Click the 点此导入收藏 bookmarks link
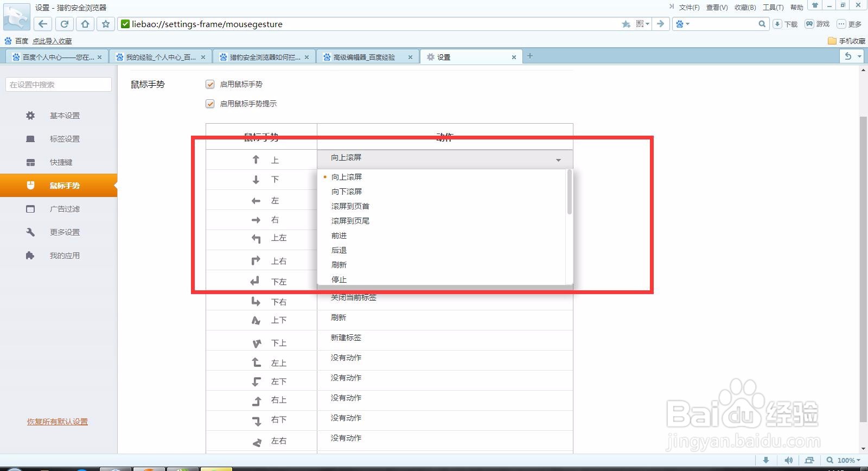 point(52,41)
